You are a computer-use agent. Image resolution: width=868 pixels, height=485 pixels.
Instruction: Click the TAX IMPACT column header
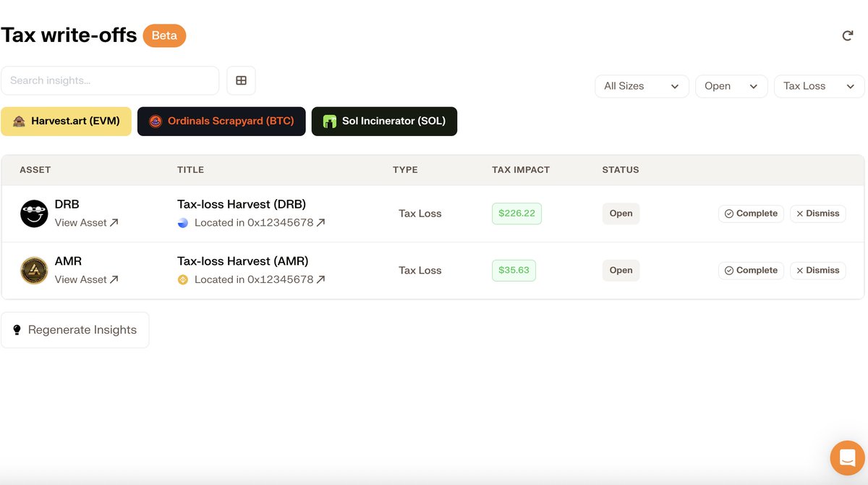click(x=521, y=170)
